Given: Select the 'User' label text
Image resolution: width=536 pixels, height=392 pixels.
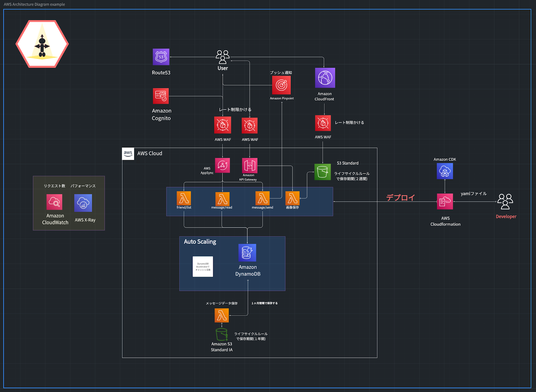Looking at the screenshot, I should point(223,68).
